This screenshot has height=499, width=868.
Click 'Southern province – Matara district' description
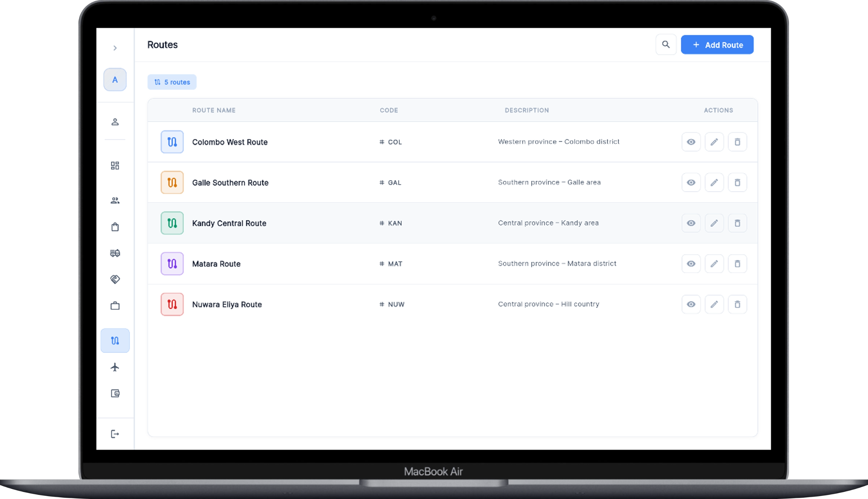coord(557,264)
